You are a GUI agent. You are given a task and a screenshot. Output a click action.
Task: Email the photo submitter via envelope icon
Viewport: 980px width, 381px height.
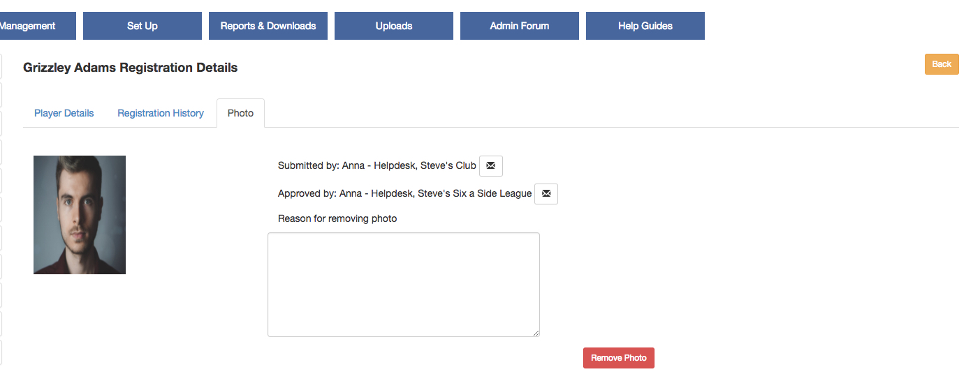click(x=490, y=166)
